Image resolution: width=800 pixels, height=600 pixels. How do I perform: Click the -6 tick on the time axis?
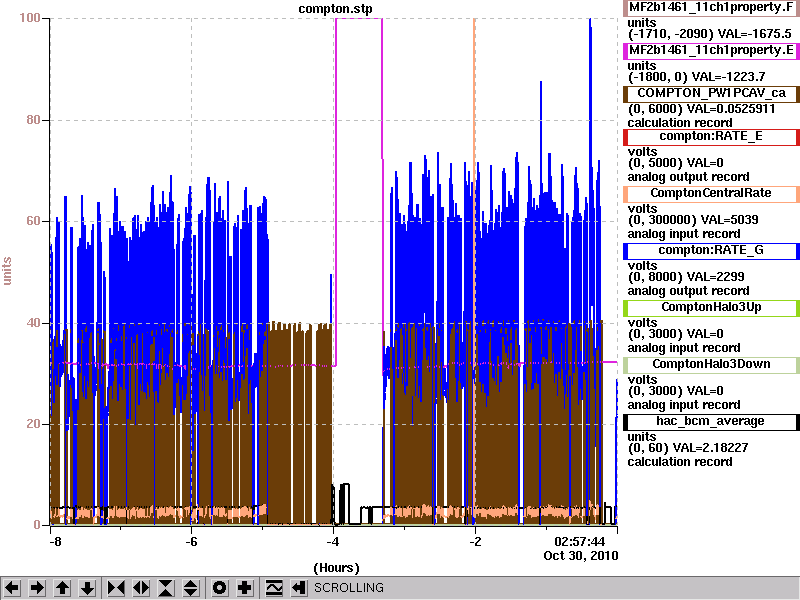[x=191, y=541]
